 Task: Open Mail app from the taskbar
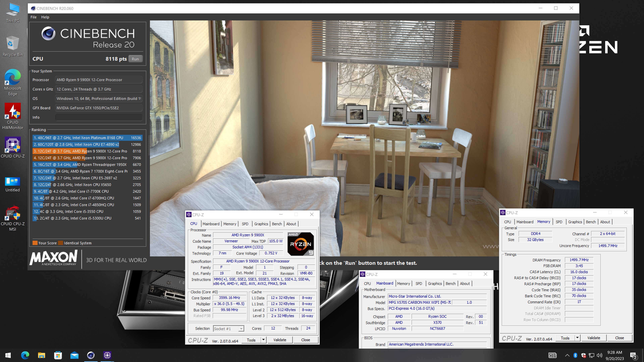tap(74, 355)
